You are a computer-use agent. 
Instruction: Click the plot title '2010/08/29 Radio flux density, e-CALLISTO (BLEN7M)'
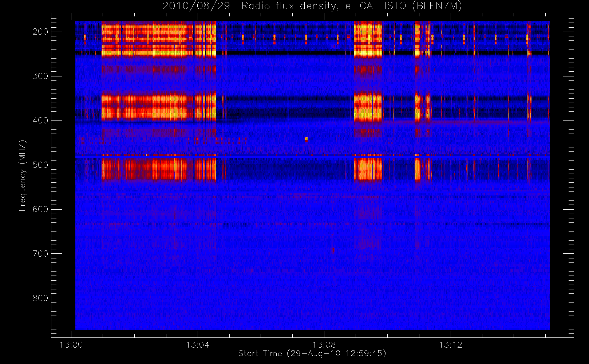pos(312,6)
